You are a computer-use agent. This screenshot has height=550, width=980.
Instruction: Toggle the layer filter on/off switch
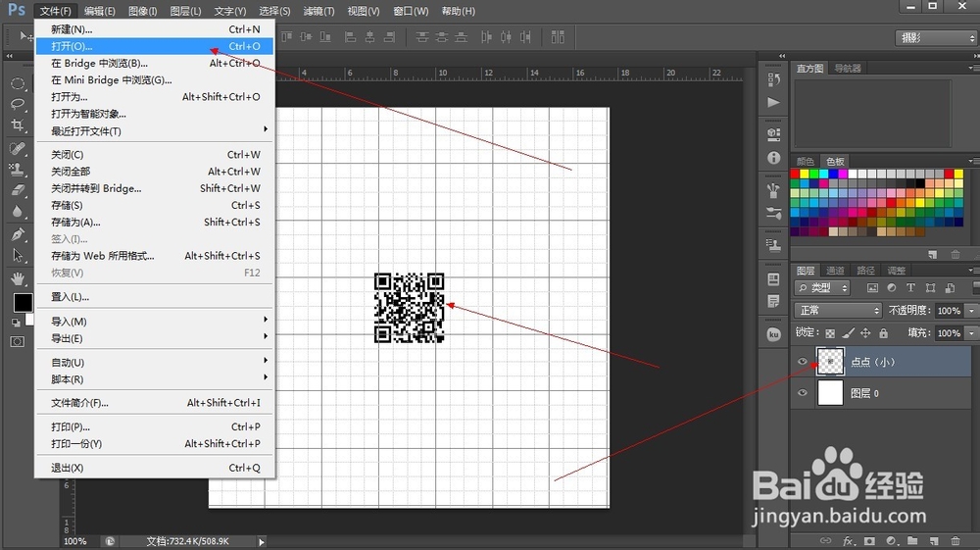pos(976,288)
